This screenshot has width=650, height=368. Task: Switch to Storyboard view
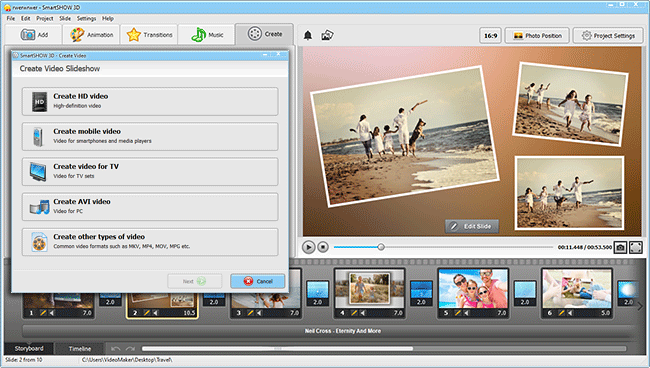pyautogui.click(x=29, y=349)
